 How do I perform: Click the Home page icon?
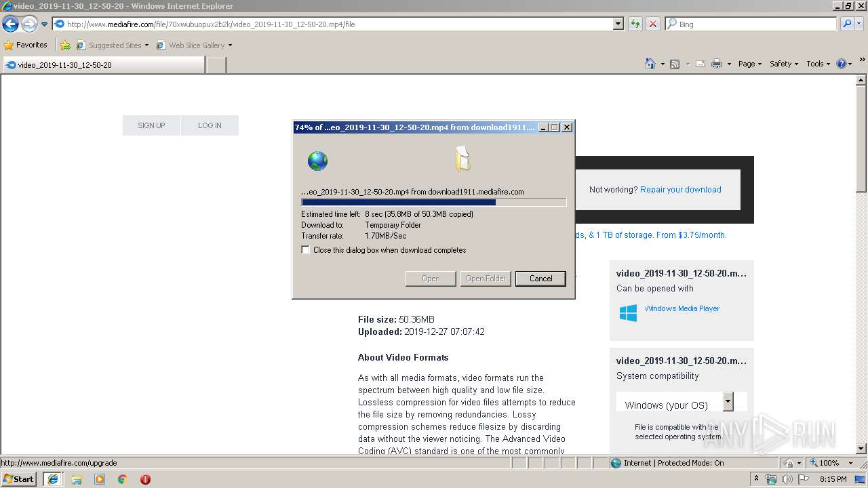[650, 64]
